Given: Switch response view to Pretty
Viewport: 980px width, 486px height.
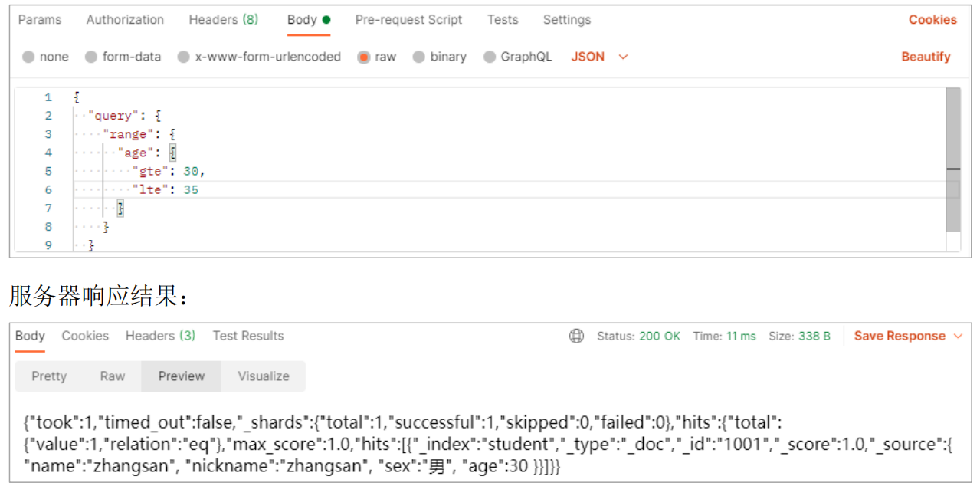Looking at the screenshot, I should 49,376.
